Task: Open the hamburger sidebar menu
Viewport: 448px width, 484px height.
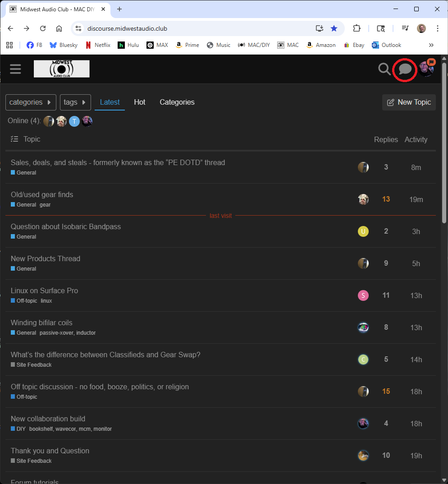Action: tap(15, 69)
